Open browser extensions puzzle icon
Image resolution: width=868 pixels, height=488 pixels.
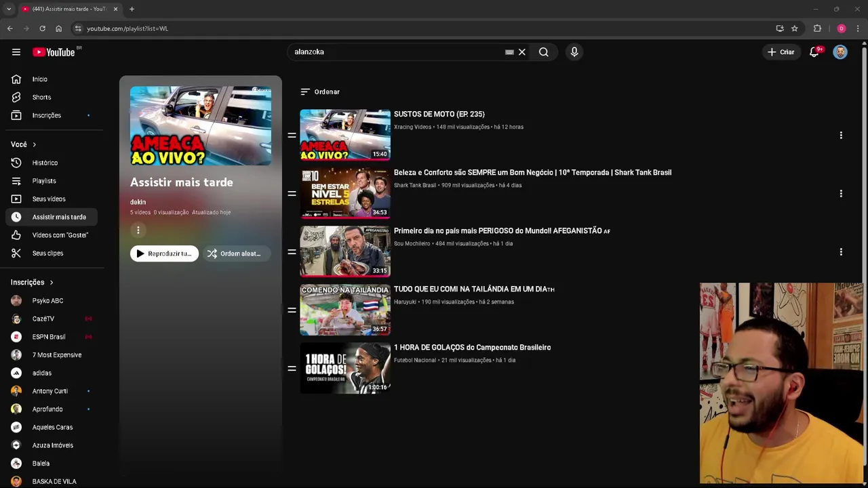tap(817, 28)
